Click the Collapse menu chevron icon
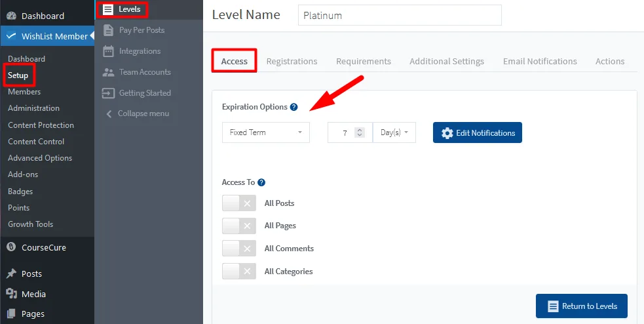 tap(109, 113)
